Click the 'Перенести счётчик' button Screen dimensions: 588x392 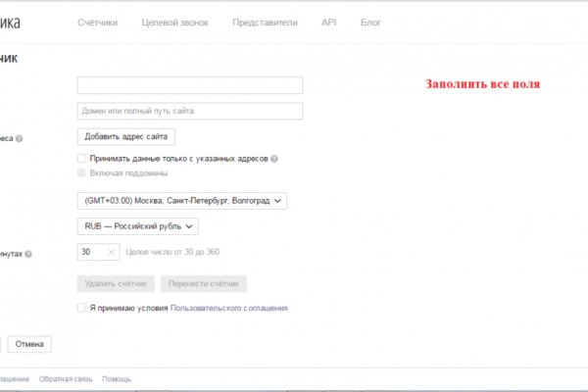tap(204, 283)
